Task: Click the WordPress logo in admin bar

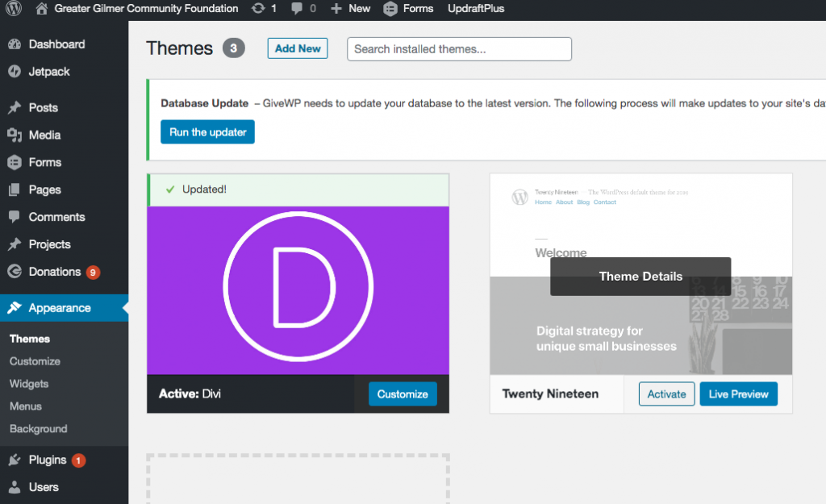Action: point(14,8)
